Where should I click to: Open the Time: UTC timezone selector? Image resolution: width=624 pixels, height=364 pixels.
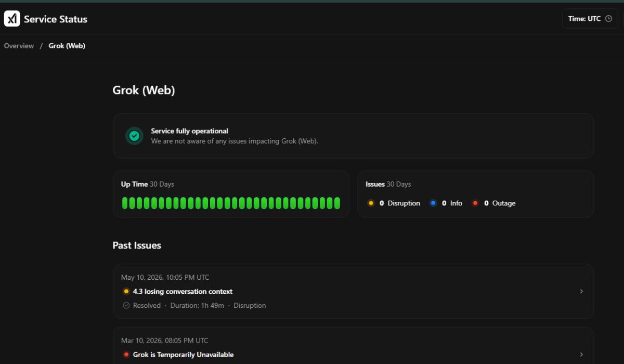(x=590, y=19)
